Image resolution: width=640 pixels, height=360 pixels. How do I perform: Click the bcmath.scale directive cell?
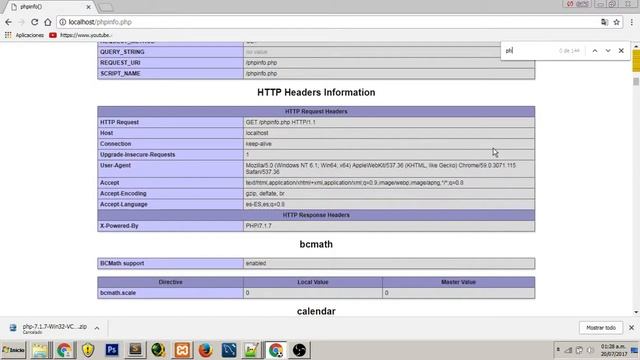click(170, 293)
